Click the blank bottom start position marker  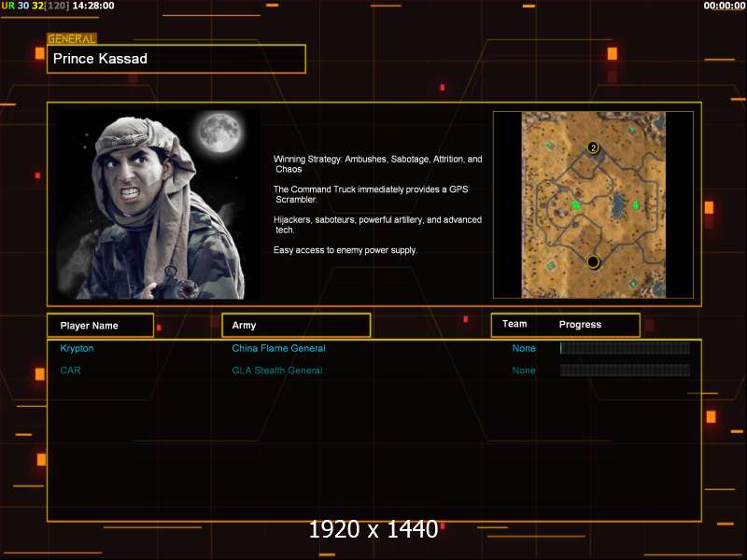pos(593,261)
